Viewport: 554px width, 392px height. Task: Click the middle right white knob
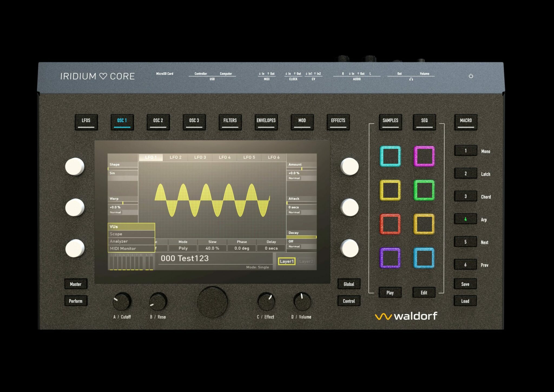[x=349, y=207]
